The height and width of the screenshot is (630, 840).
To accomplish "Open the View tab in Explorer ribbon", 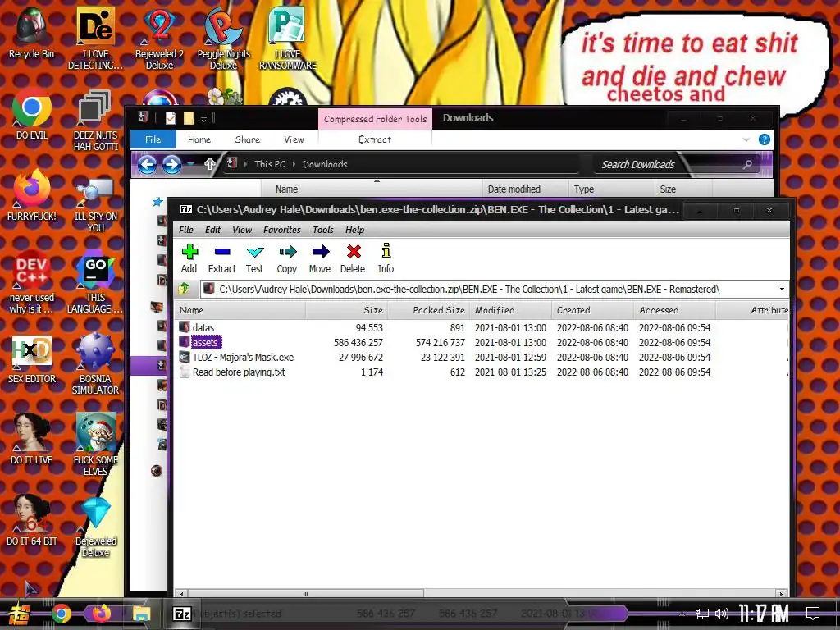I will pyautogui.click(x=294, y=139).
